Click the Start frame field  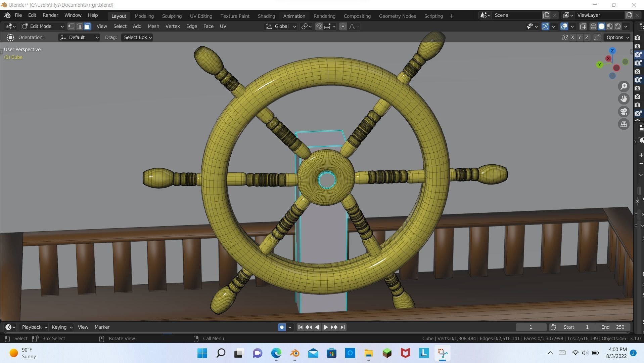pyautogui.click(x=577, y=327)
